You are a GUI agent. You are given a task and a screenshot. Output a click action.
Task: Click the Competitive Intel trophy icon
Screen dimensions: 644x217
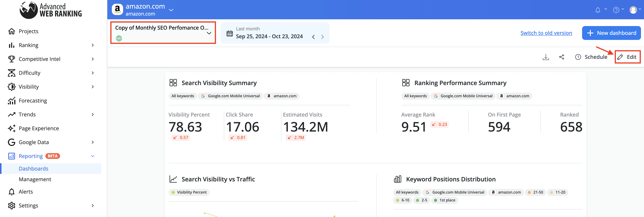[11, 59]
